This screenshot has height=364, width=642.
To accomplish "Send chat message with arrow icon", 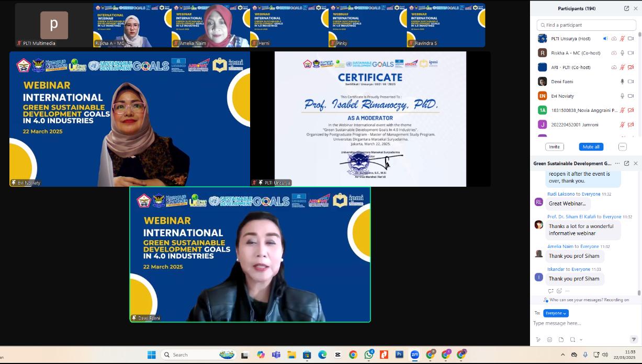I will pos(633,339).
